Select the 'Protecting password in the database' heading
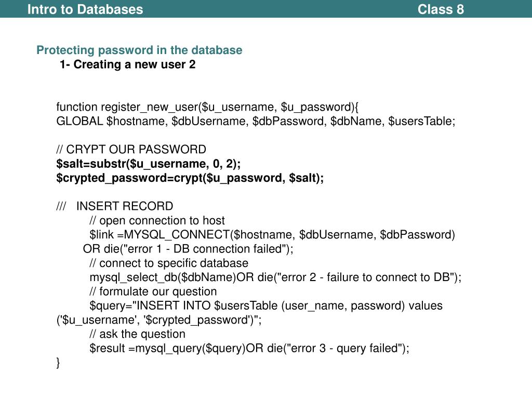Screen dimensions: 532x399 (139, 50)
